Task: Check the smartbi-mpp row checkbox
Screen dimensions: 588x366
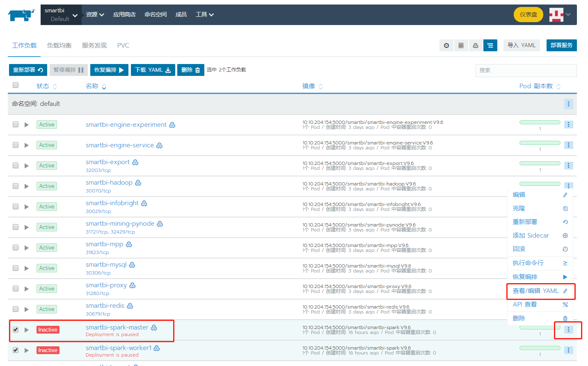Action: click(x=16, y=247)
